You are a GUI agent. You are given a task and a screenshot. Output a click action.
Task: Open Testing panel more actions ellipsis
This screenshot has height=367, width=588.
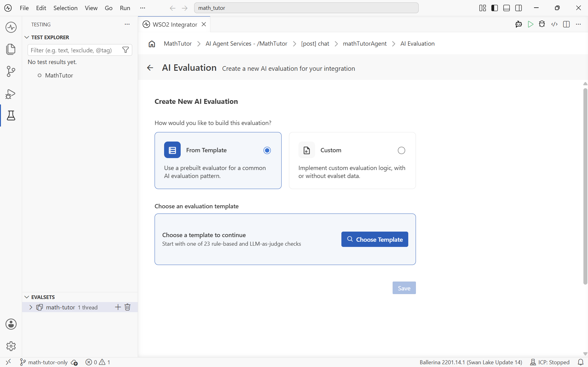tap(127, 24)
